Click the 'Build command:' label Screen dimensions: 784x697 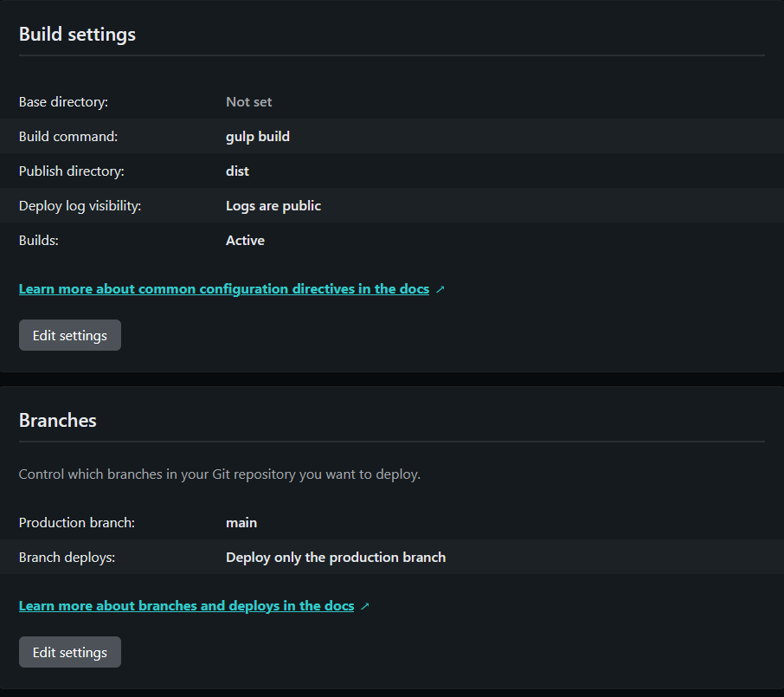(68, 137)
